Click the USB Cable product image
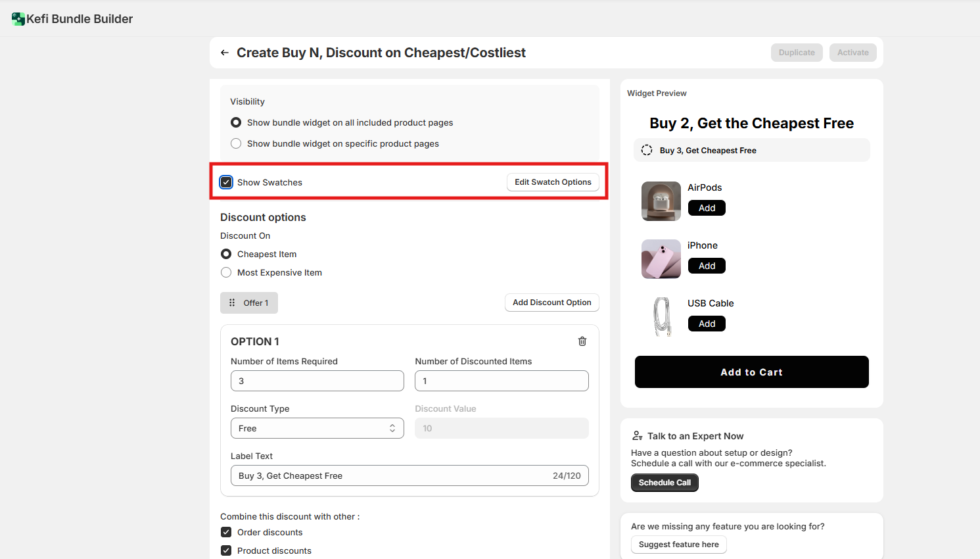Viewport: 980px width, 559px height. [x=661, y=317]
